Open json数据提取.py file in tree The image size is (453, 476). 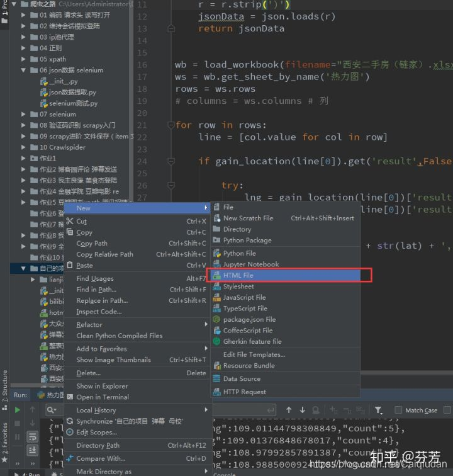tap(69, 93)
